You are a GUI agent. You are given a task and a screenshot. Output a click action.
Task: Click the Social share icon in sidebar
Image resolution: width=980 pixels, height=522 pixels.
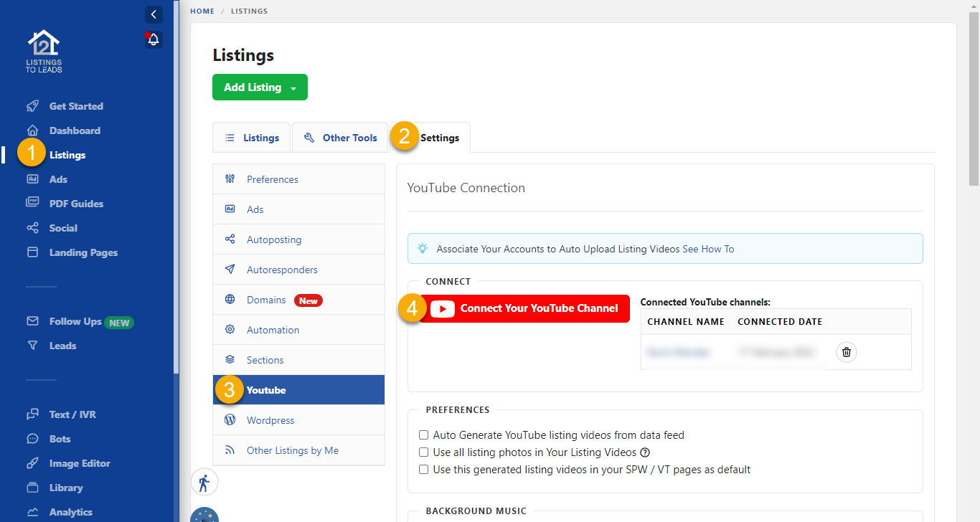click(32, 228)
